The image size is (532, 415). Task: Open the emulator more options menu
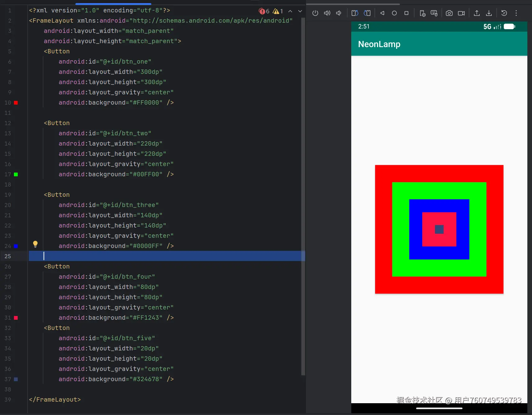(x=516, y=13)
